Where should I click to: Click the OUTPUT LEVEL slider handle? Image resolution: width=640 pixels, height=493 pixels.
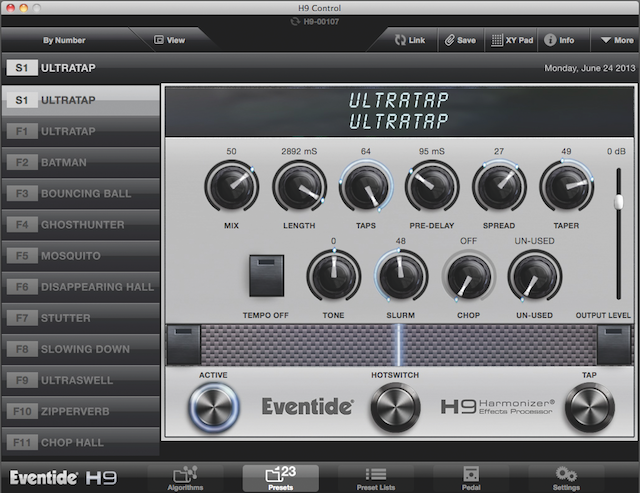pos(619,202)
